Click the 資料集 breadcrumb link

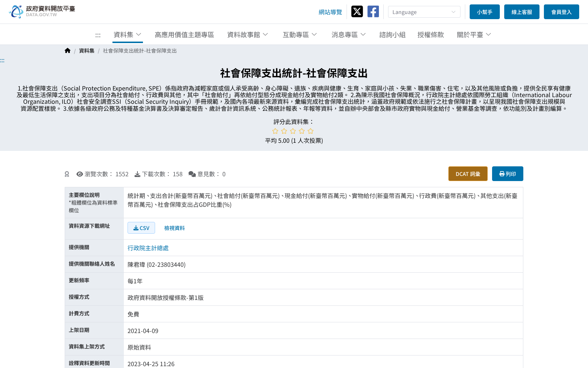(x=87, y=51)
